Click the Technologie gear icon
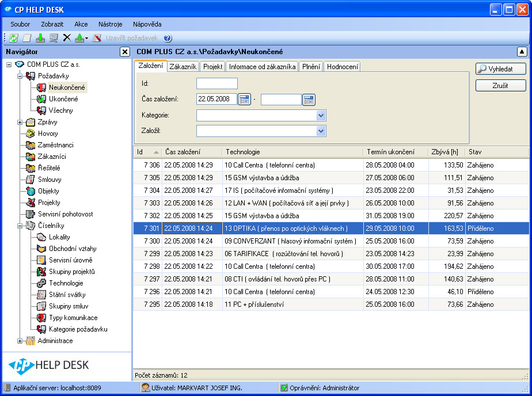 tap(41, 283)
